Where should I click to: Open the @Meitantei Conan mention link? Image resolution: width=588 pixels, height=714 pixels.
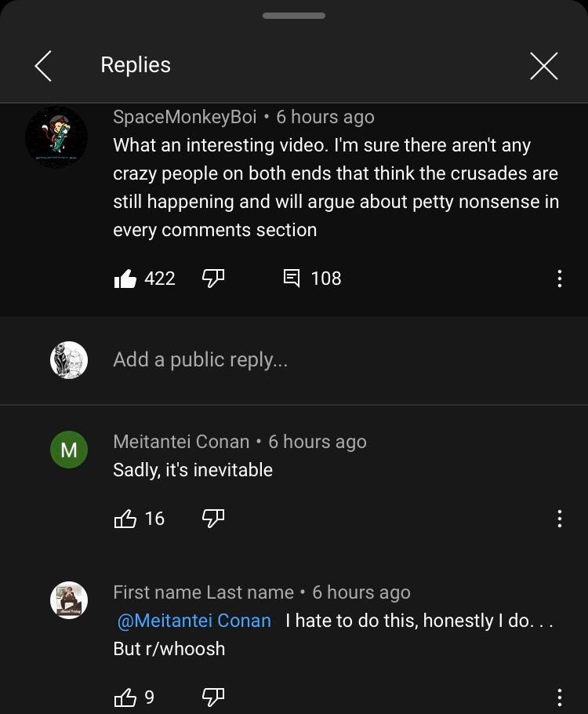194,621
